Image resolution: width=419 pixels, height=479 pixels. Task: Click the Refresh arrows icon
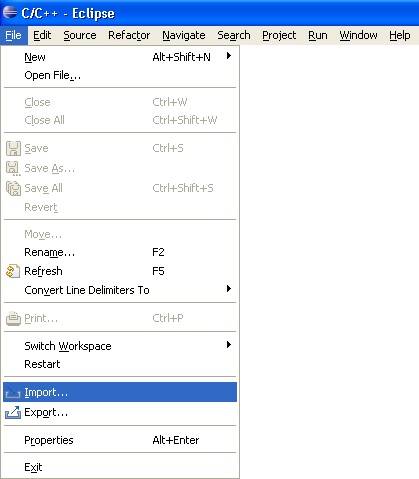pyautogui.click(x=13, y=271)
